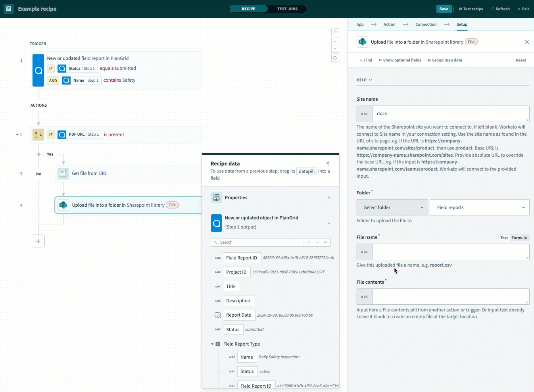Expand the Properties section
Viewport: 534px width, 392px height.
329,198
